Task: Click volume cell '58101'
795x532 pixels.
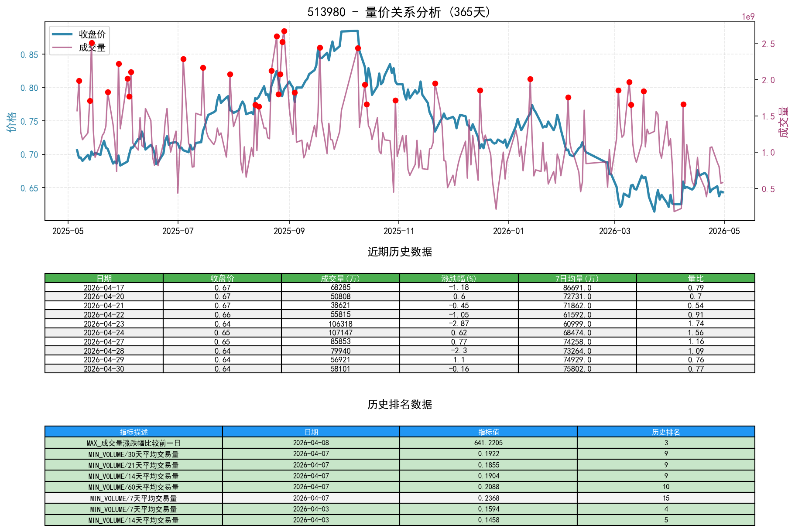Action: pos(340,368)
